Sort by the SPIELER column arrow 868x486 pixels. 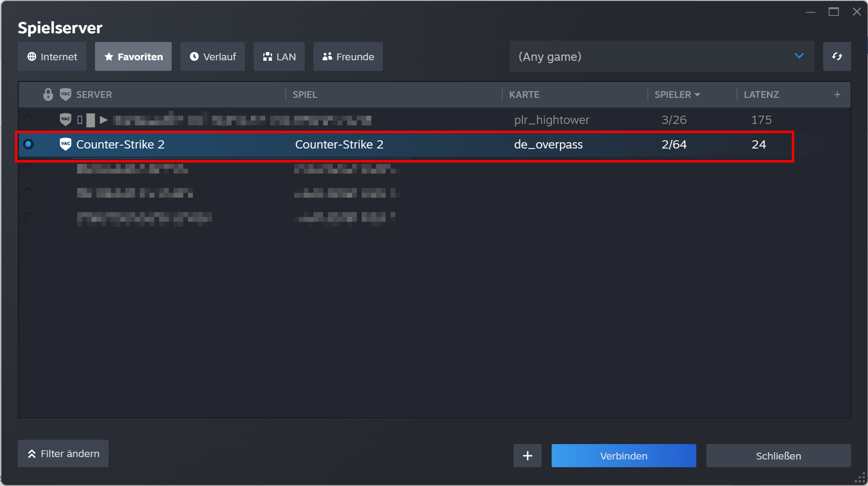697,94
